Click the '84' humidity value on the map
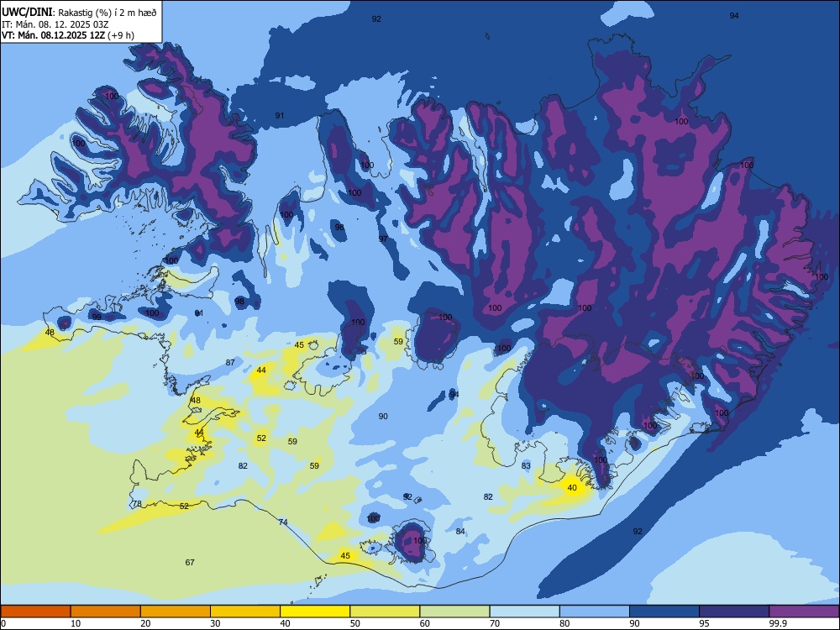The image size is (840, 630). (x=460, y=532)
